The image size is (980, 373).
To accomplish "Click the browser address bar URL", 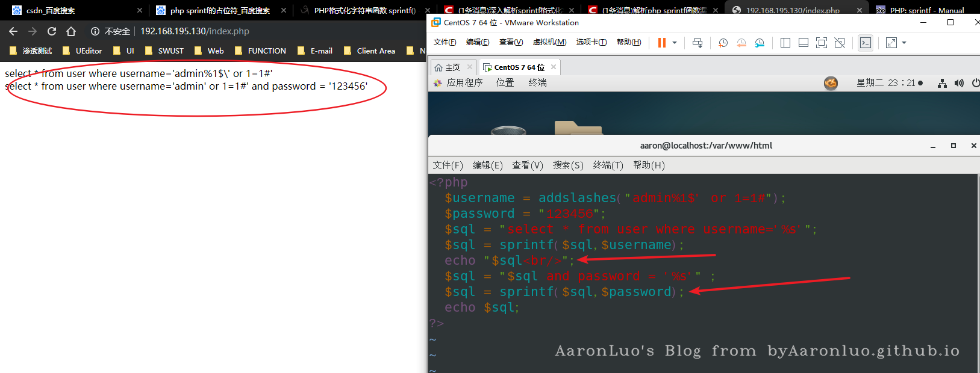I will (195, 31).
